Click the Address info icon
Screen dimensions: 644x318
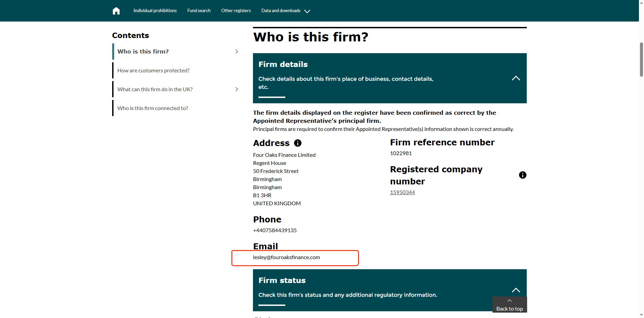298,143
